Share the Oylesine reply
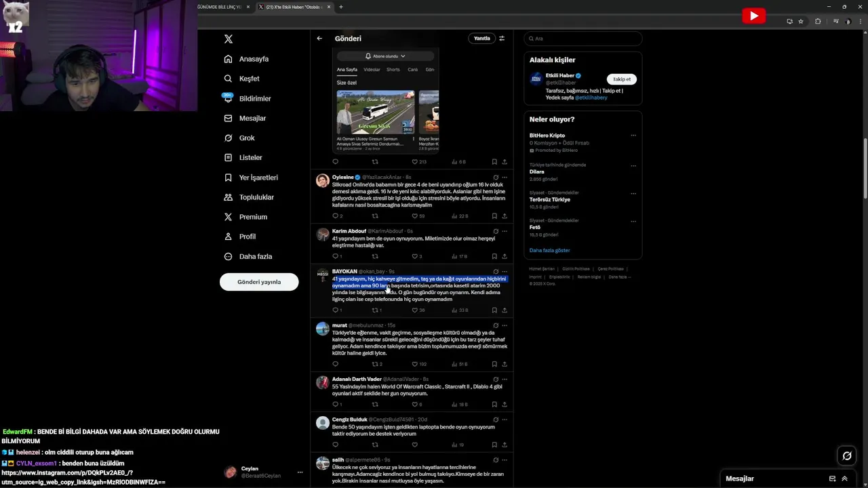Screen dimensions: 868x488 click(x=505, y=216)
